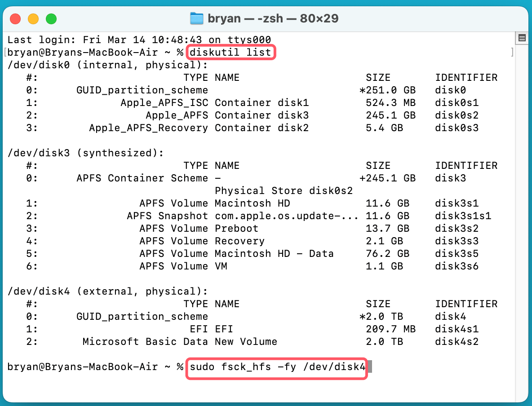The height and width of the screenshot is (406, 532).
Task: Click the hamburger icon at top right
Action: click(522, 37)
